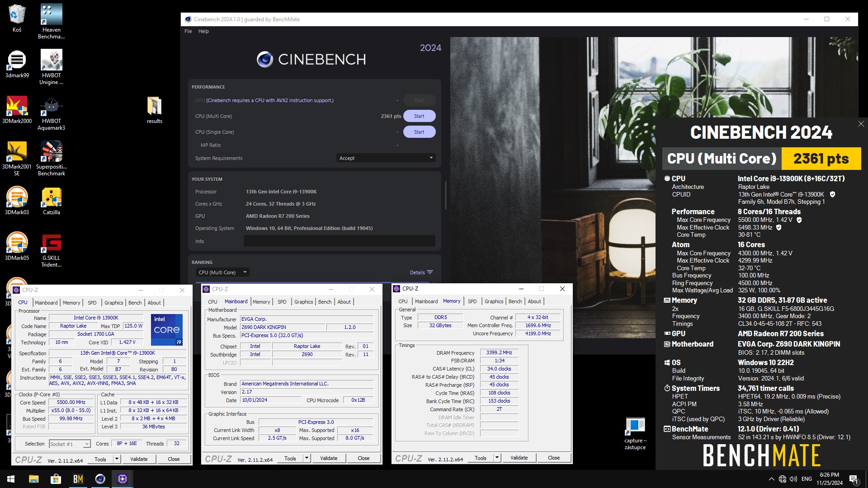Click the Info input field in Your System
Viewport: 868px width, 488px height.
pos(340,241)
